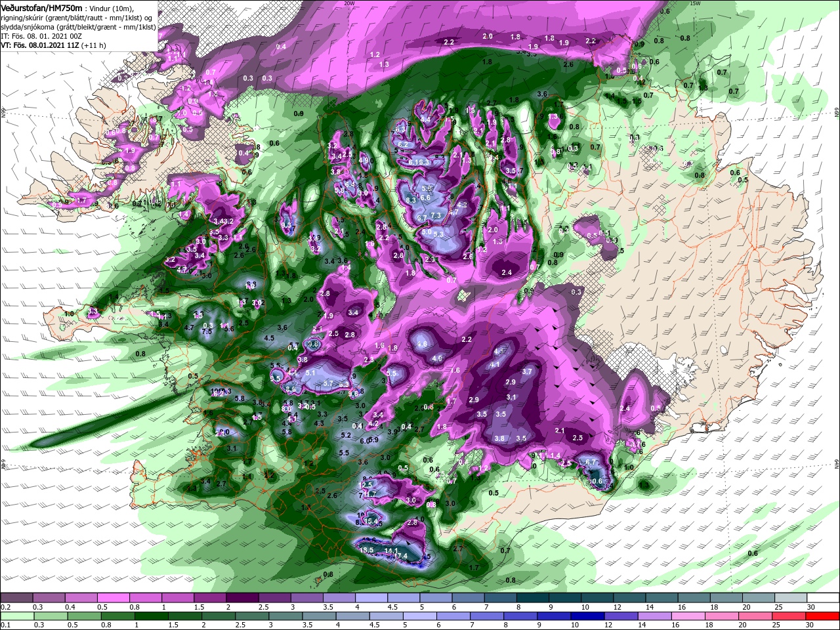The image size is (840, 630).
Task: Click the red-pink rain swatch, 25 to 30
Action: click(x=789, y=616)
